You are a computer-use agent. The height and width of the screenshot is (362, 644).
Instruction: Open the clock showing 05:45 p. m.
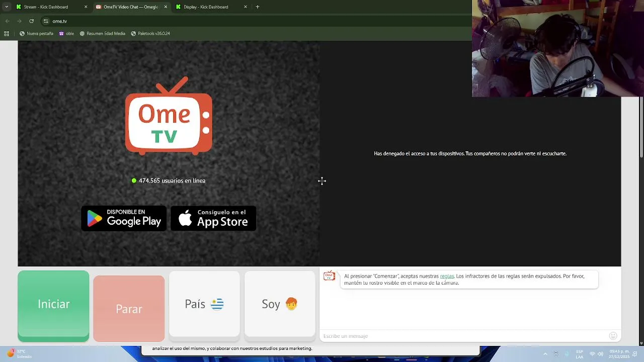pyautogui.click(x=619, y=354)
